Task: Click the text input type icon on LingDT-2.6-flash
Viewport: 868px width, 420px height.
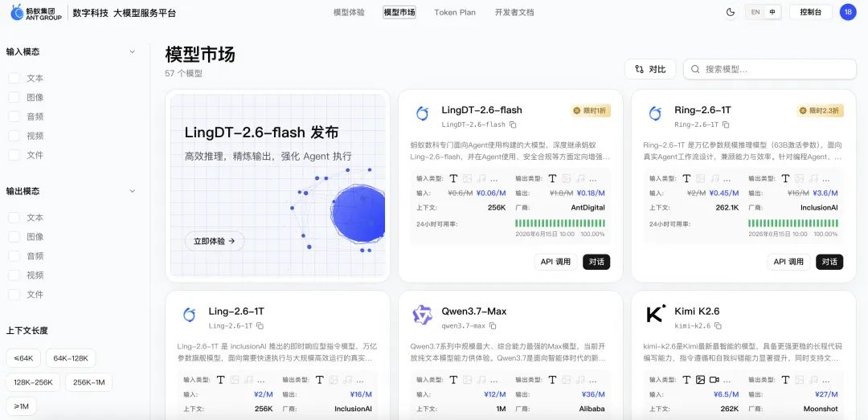Action: (453, 179)
